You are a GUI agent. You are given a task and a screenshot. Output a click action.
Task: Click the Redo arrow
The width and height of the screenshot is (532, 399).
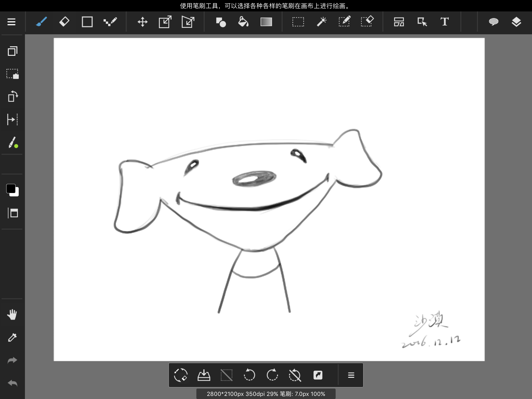tap(12, 360)
